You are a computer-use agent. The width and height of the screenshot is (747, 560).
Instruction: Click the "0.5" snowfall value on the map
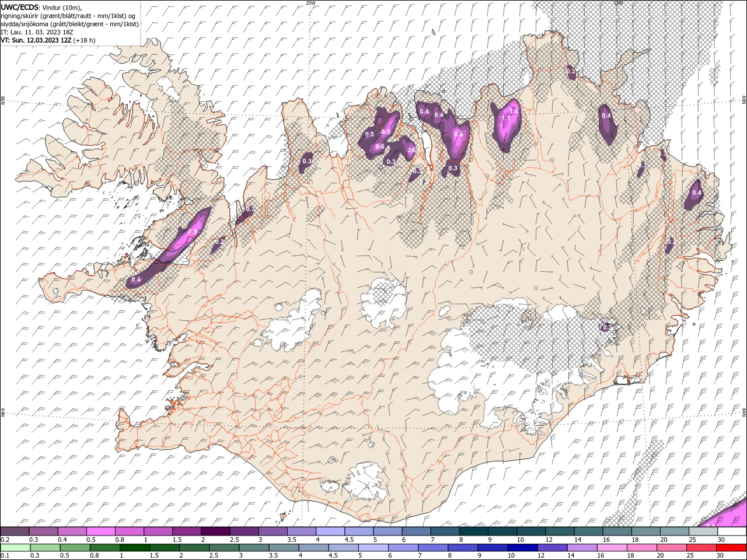(x=386, y=132)
